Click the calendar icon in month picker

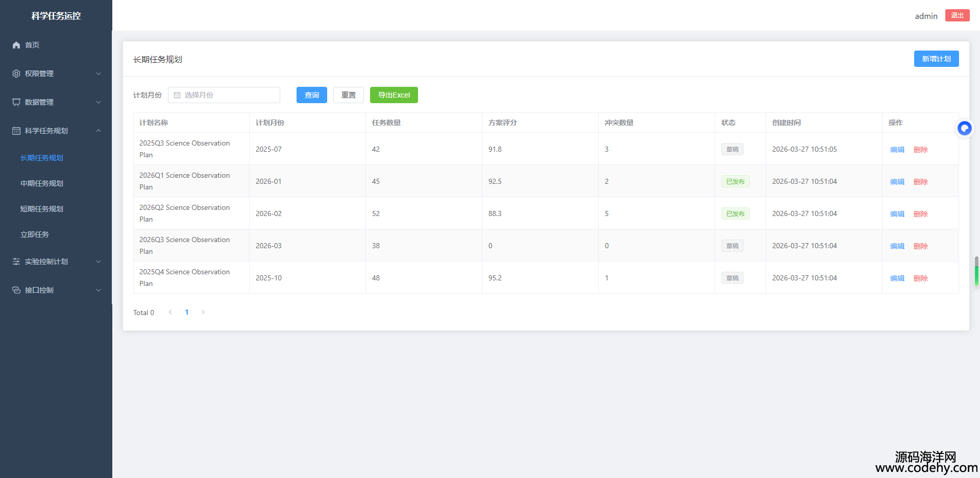coord(177,95)
